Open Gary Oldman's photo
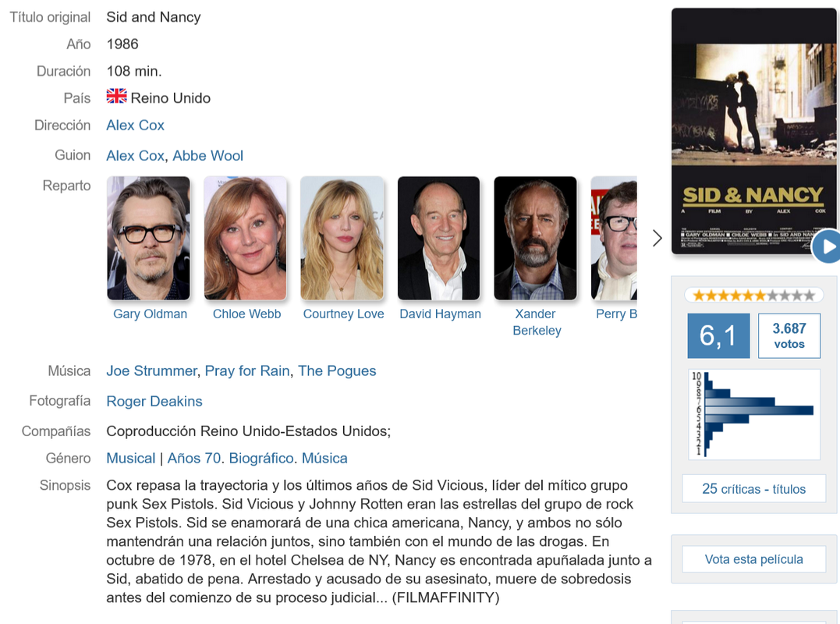The image size is (840, 624). tap(148, 238)
